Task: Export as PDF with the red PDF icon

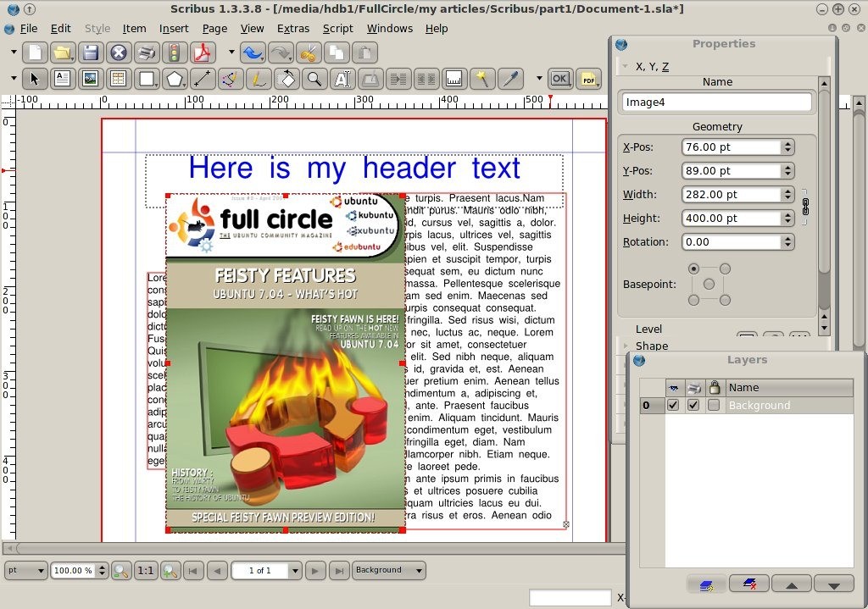Action: click(x=203, y=53)
